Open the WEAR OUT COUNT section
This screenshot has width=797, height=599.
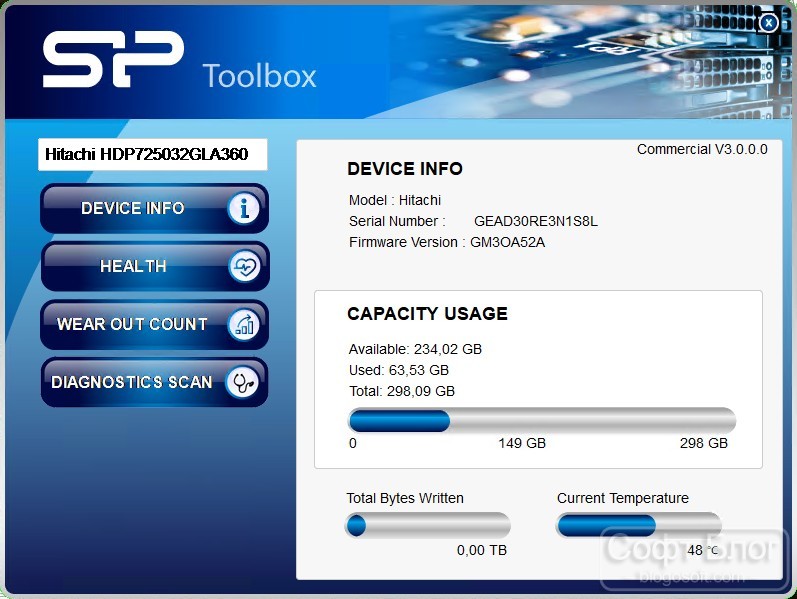click(x=155, y=324)
